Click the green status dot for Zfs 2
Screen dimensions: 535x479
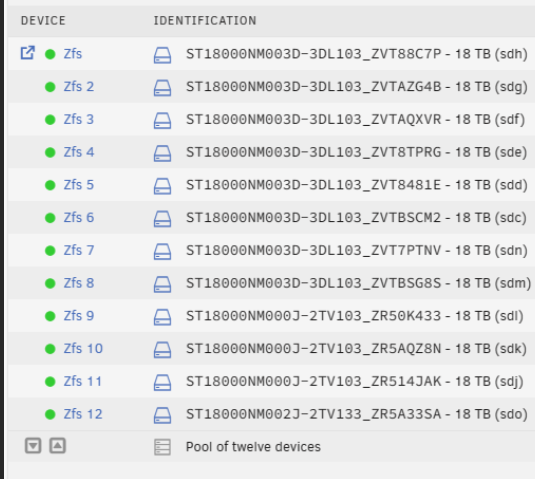(50, 87)
